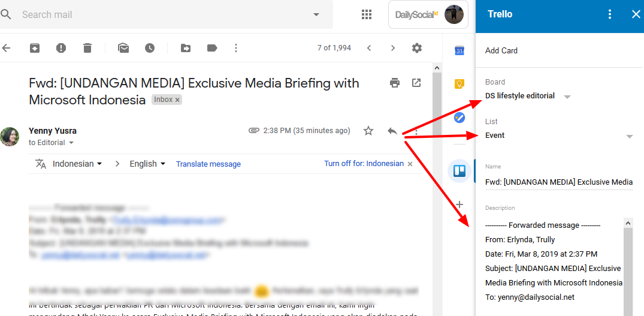
Task: Open Google Calendar side panel icon
Action: [459, 51]
